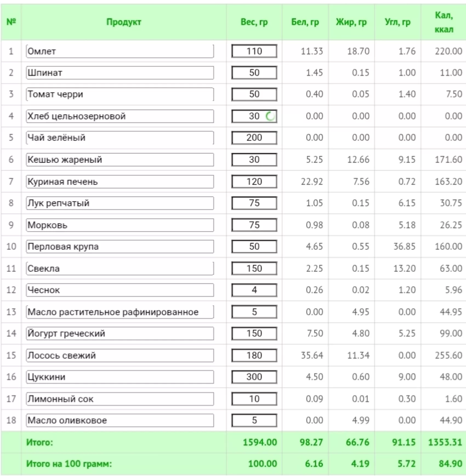Click loading spinner in Хлеб цельнозерновой weight
The image size is (466, 476).
(270, 116)
